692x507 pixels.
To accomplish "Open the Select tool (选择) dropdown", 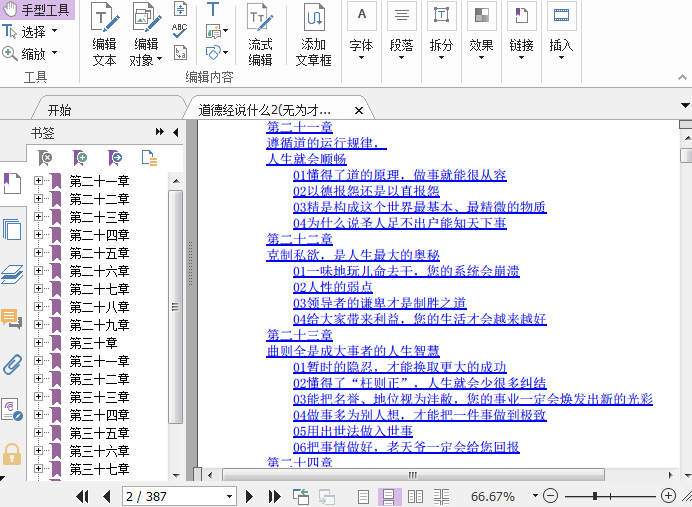I will click(55, 31).
